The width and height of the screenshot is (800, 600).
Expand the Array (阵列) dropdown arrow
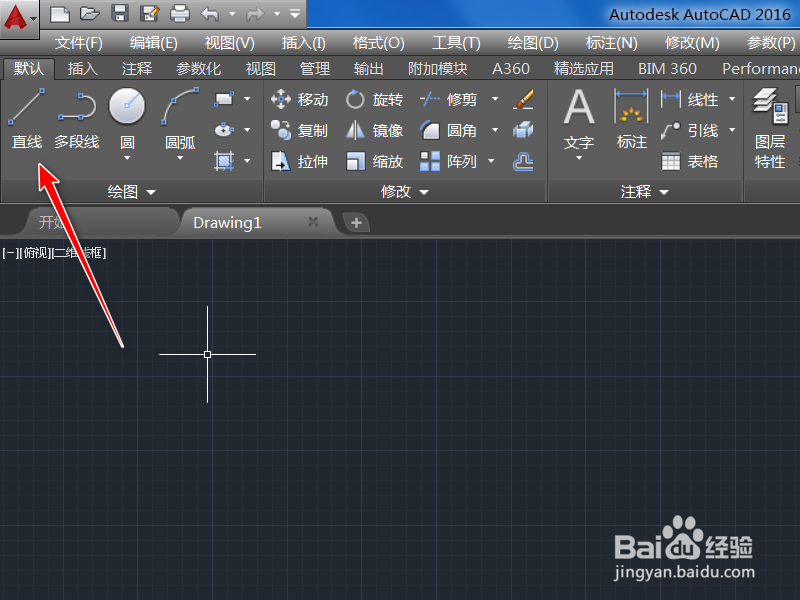click(x=491, y=162)
